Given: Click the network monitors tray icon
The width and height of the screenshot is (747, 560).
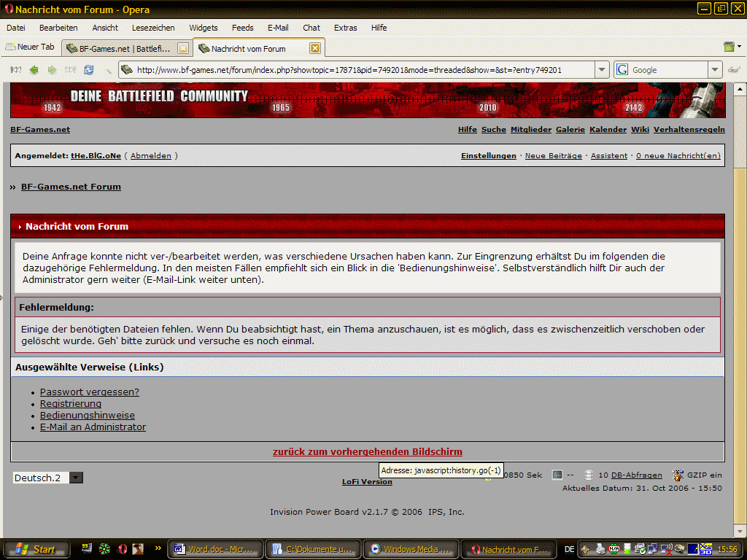Looking at the screenshot, I should [x=652, y=550].
